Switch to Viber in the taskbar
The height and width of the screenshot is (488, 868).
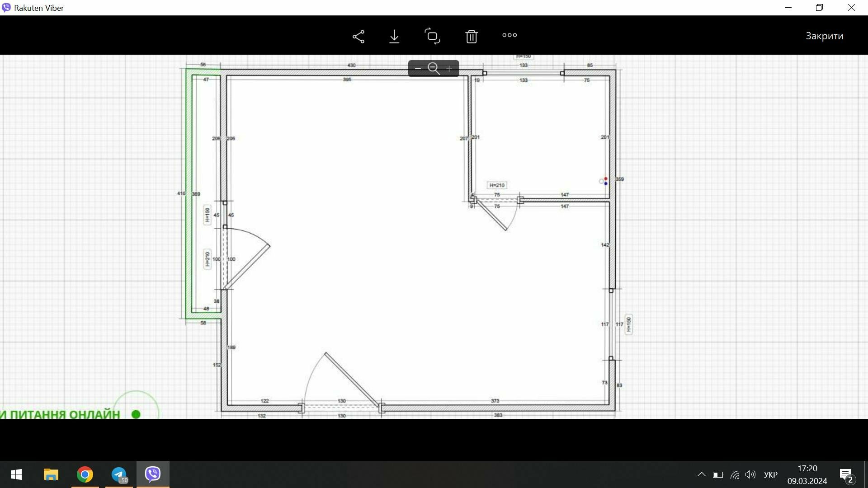pos(153,474)
